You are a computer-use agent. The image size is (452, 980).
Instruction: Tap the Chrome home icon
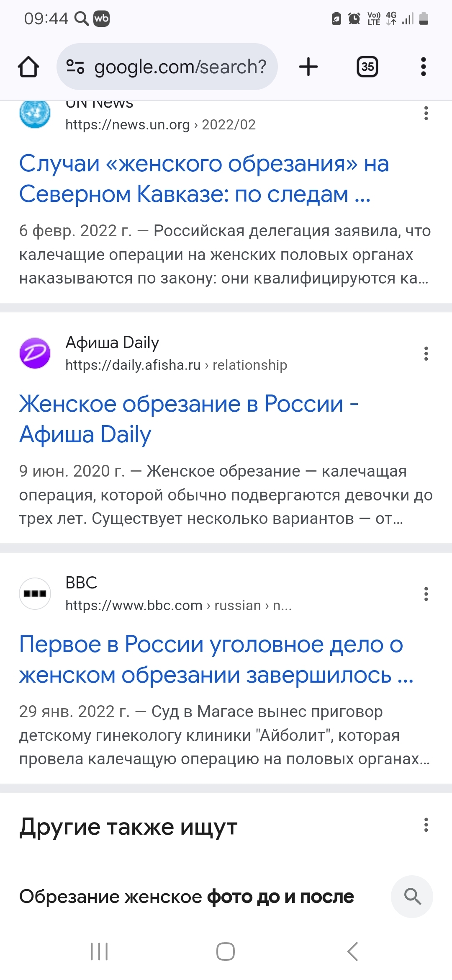pos(28,67)
